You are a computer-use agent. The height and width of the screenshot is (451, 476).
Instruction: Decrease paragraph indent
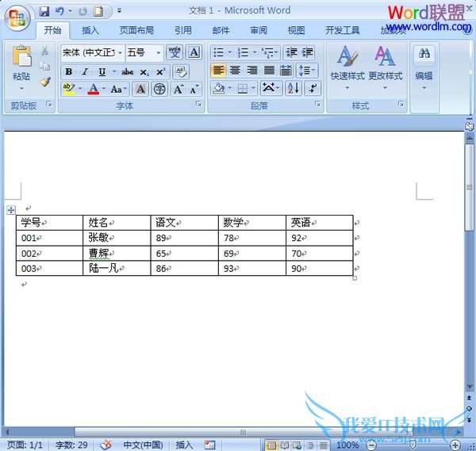click(x=292, y=52)
